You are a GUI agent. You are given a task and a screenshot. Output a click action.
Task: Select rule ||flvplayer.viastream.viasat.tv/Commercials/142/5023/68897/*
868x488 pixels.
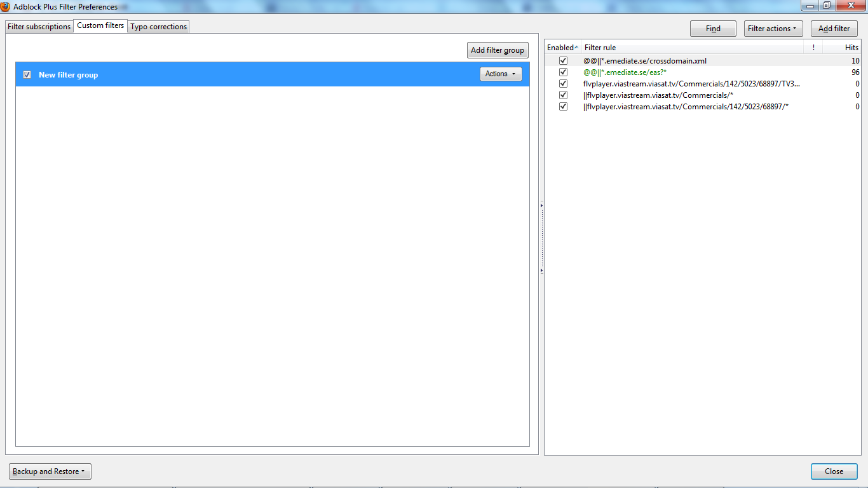click(686, 107)
